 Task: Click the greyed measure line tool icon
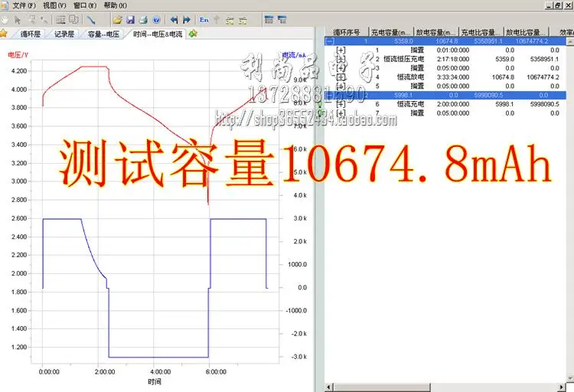point(44,20)
